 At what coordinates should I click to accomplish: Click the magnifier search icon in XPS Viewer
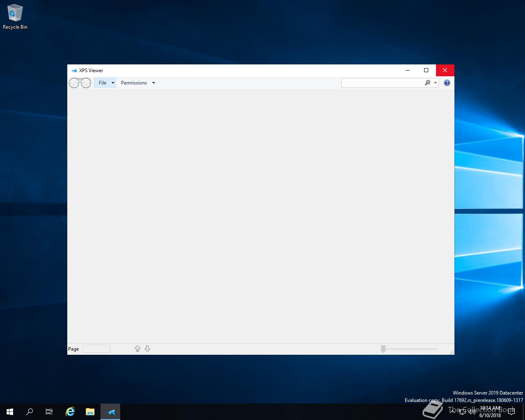click(x=427, y=83)
